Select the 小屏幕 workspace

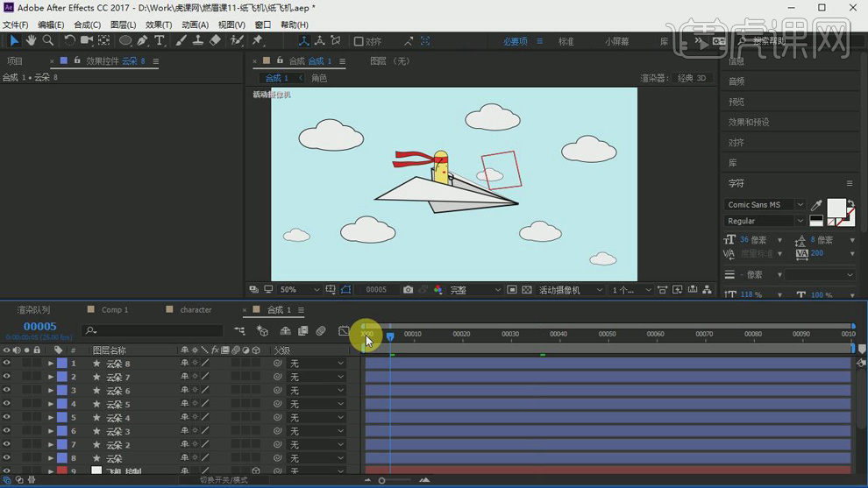click(616, 41)
